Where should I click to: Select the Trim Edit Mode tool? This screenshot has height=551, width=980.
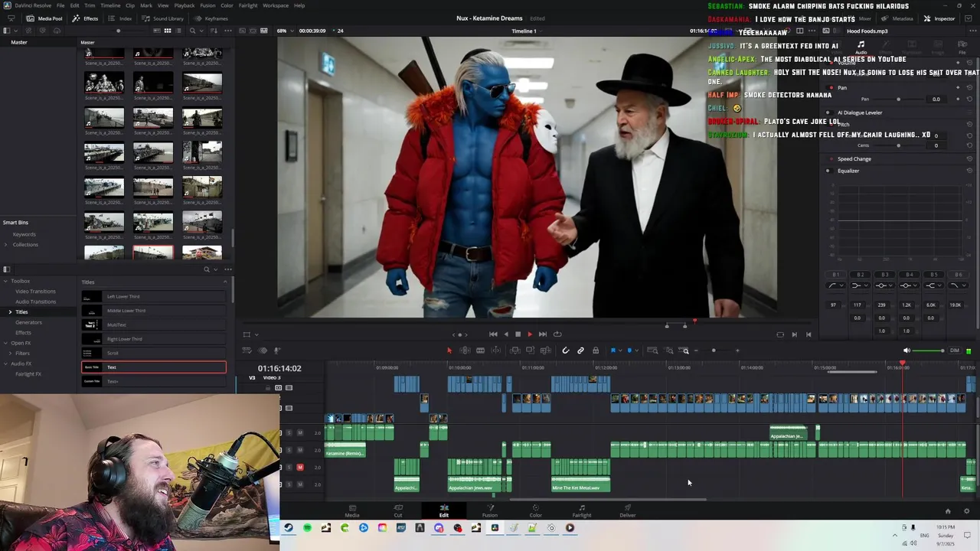point(465,350)
